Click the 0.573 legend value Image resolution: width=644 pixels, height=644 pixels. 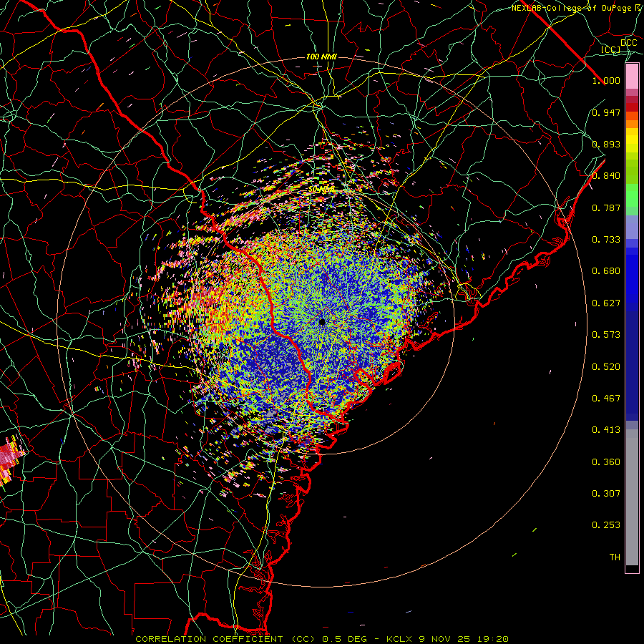pyautogui.click(x=606, y=335)
